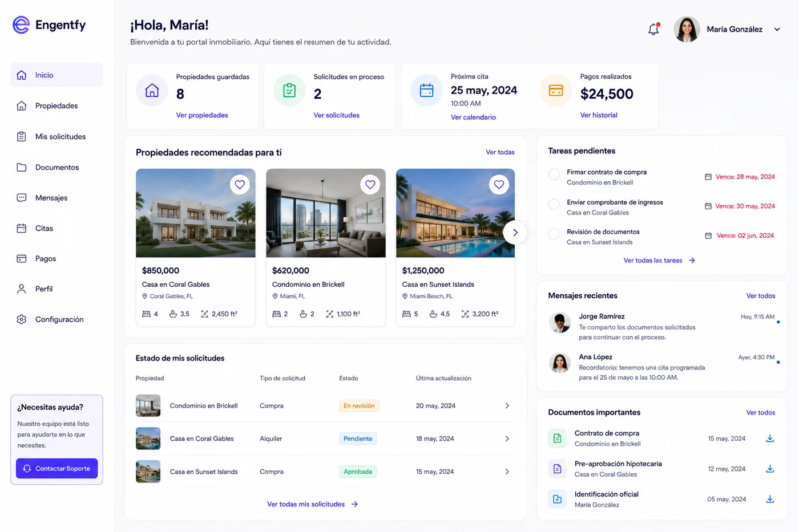The width and height of the screenshot is (799, 532).
Task: Open Perfil in sidebar
Action: point(57,289)
